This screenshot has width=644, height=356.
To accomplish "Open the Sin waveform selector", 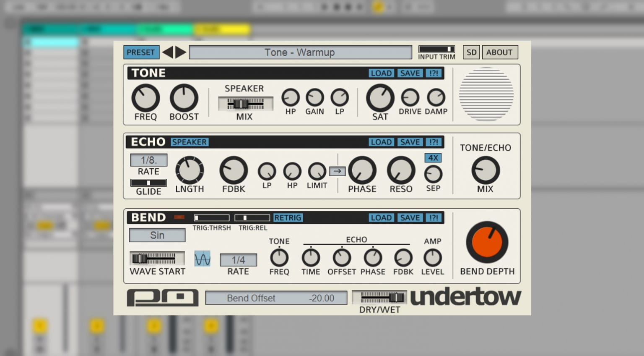I will coord(157,236).
